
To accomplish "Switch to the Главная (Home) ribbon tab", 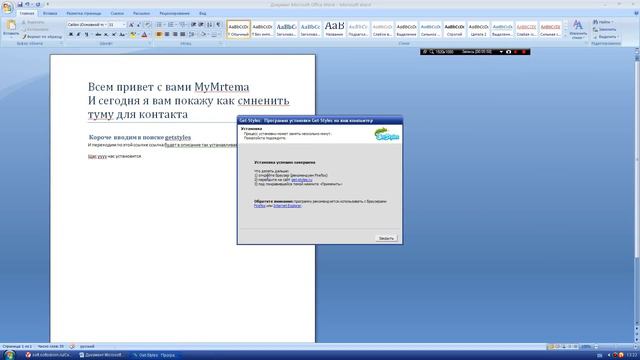I will click(x=27, y=13).
